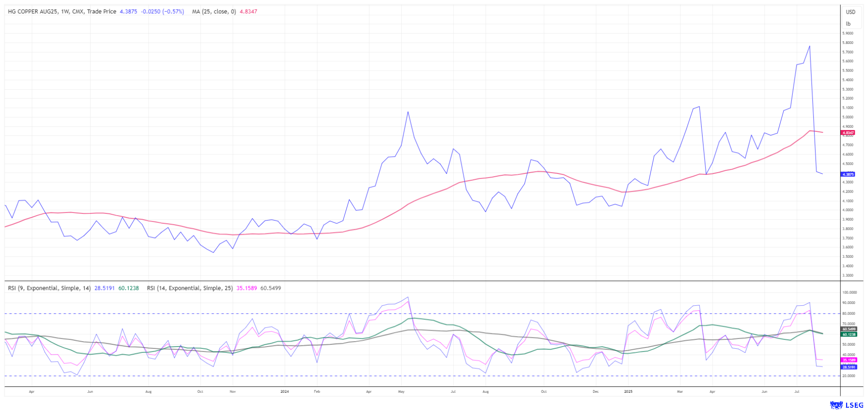Viewport: 868px width, 410px height.
Task: Click the magenta 35.1589 RSI legend value
Action: tap(246, 288)
